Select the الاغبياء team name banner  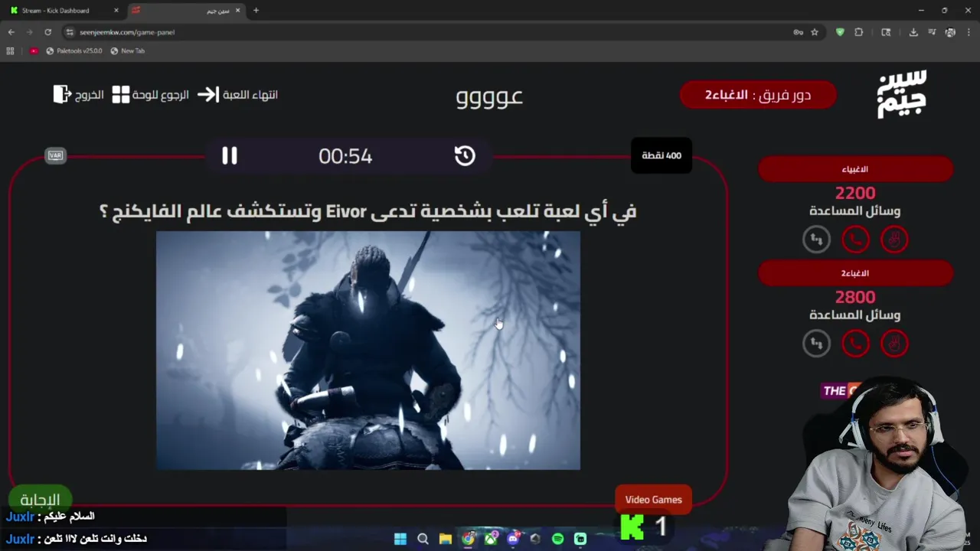click(x=855, y=169)
